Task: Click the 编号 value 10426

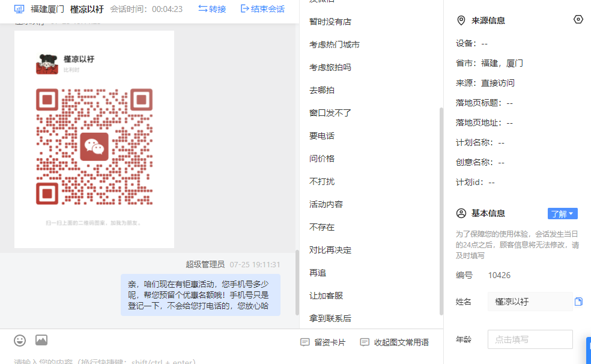Action: (x=499, y=275)
